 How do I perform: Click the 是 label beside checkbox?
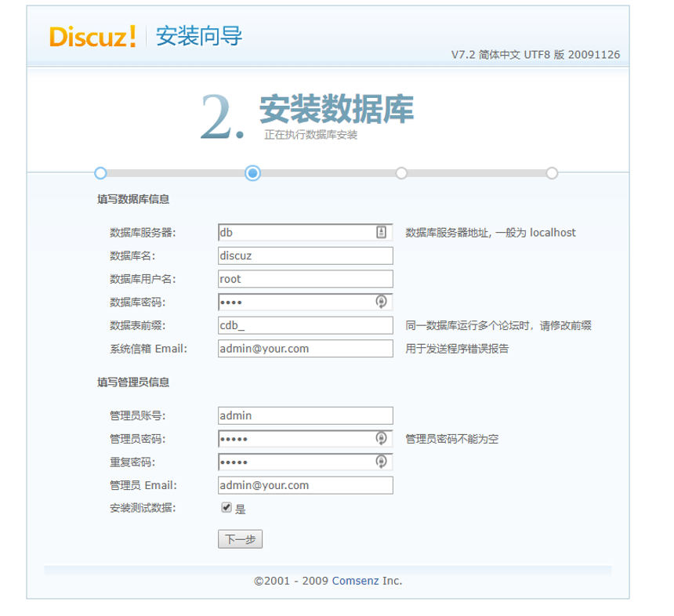pyautogui.click(x=241, y=509)
